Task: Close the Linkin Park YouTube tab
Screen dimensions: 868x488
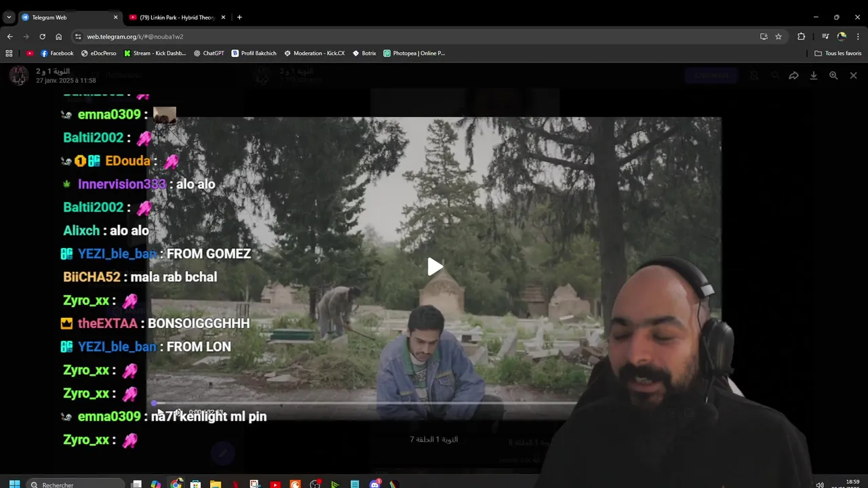Action: click(222, 17)
